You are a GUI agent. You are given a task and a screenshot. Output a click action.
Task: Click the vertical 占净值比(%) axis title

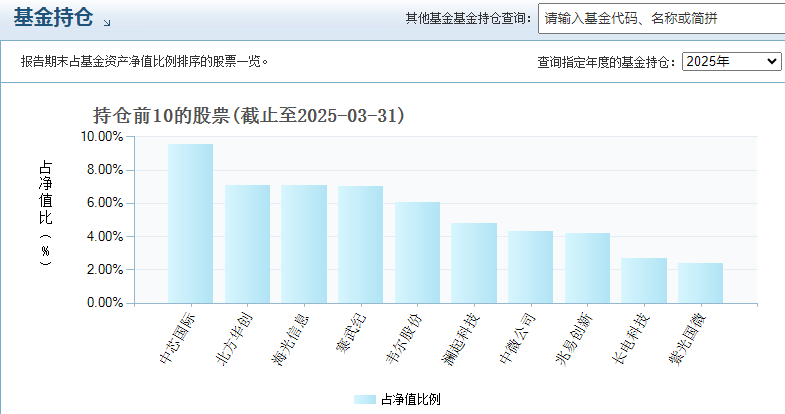click(46, 213)
